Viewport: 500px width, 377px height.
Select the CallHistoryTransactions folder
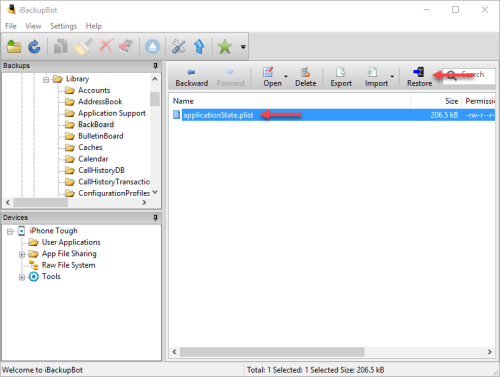[114, 182]
